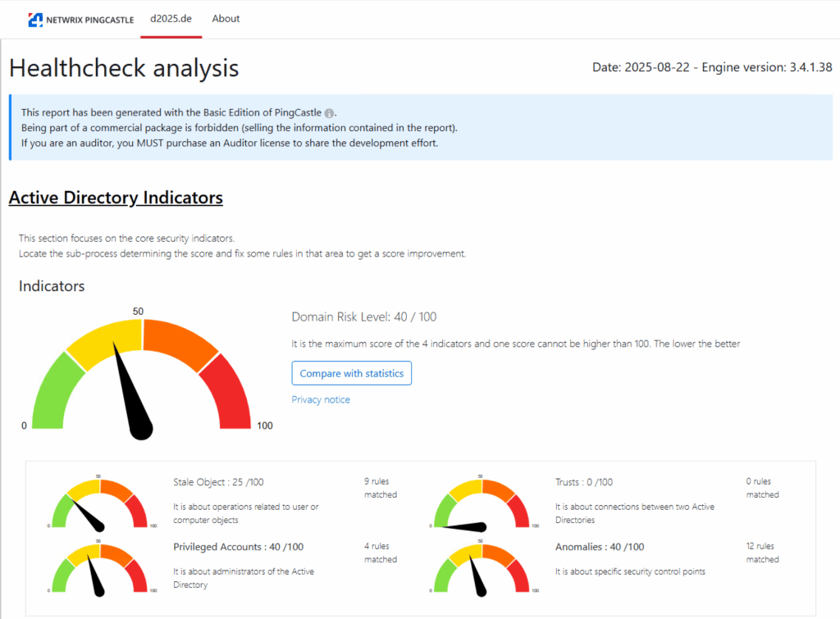Image resolution: width=840 pixels, height=619 pixels.
Task: Select the Anomalies : 40 /100 label
Action: (599, 547)
